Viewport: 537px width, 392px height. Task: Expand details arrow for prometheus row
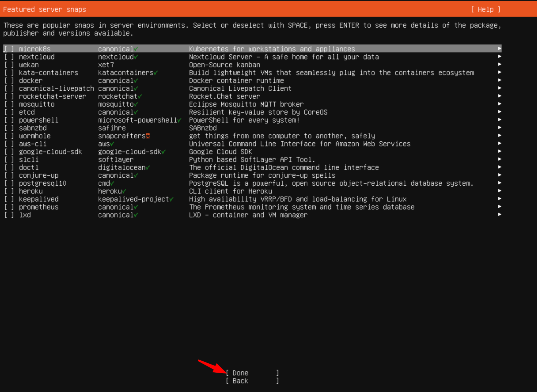pyautogui.click(x=499, y=207)
